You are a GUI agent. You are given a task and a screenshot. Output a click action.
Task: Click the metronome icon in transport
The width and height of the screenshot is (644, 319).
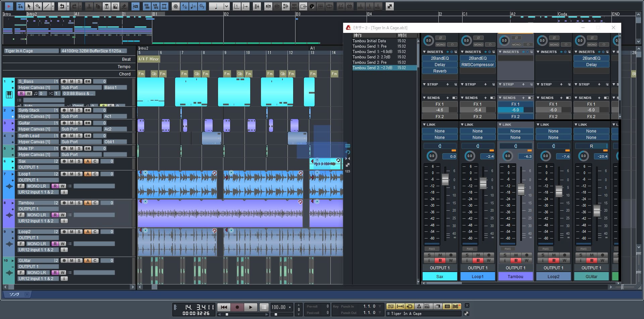point(419,306)
